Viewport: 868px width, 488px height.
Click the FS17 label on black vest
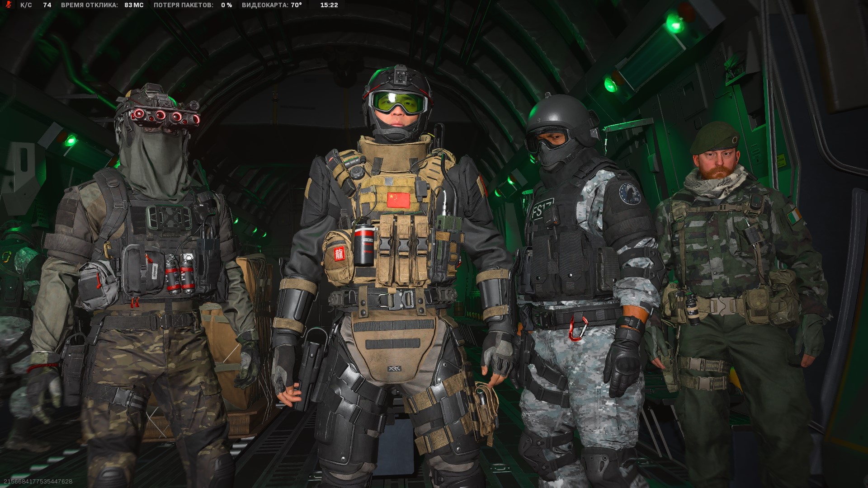pos(542,210)
